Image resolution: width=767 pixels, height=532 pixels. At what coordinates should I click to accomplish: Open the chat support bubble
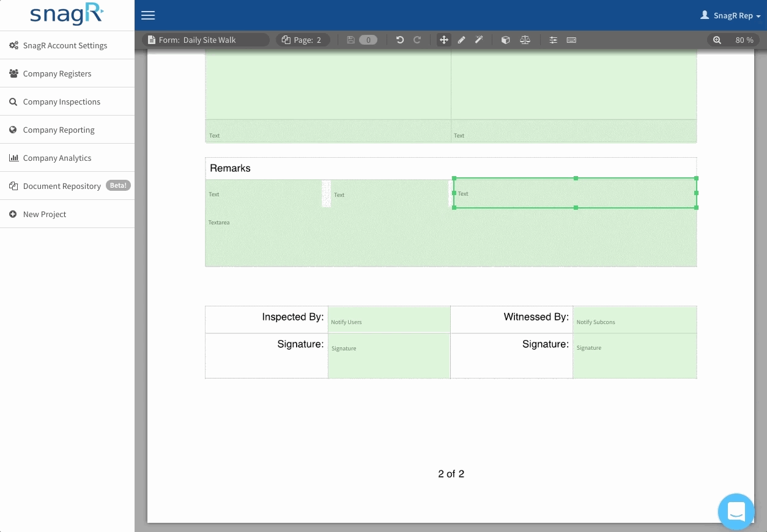(736, 511)
